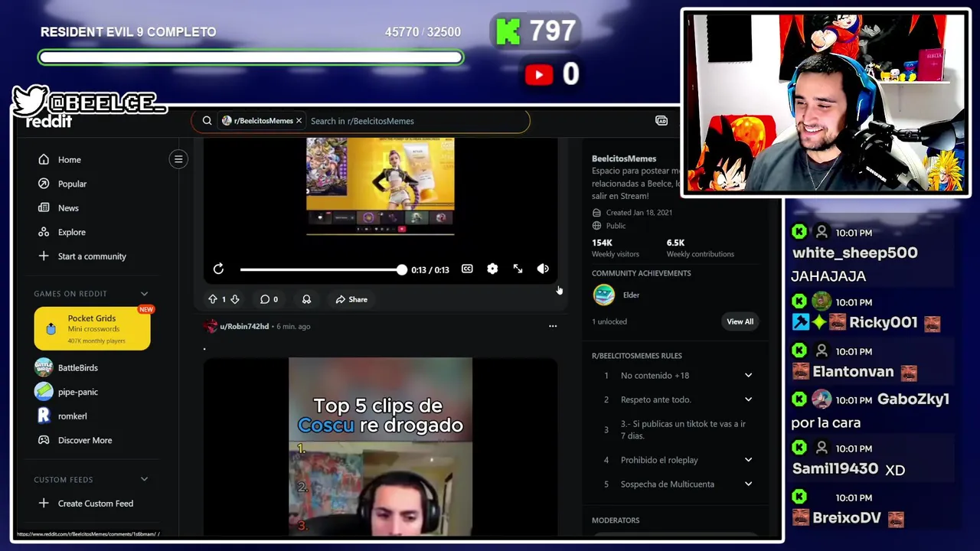Click the MODERATORS section heading
The width and height of the screenshot is (980, 551).
(616, 520)
